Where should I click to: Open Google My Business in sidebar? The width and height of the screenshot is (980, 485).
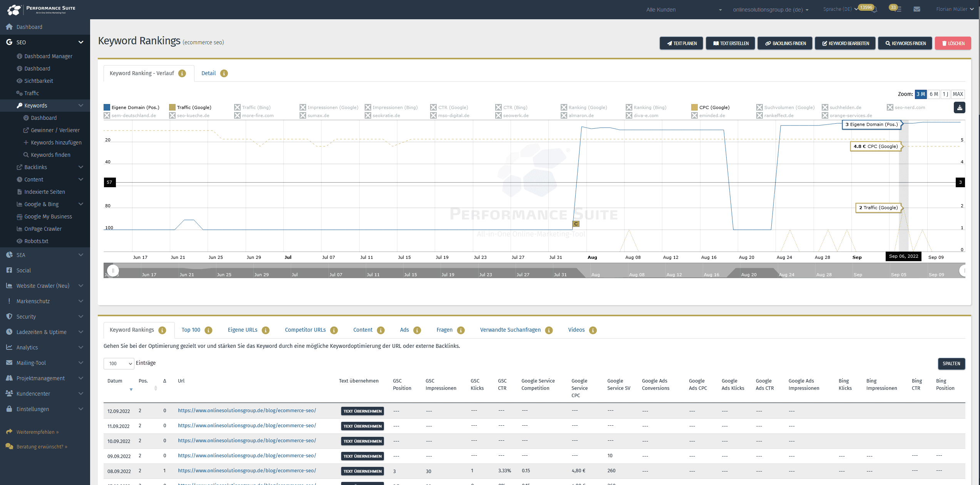(x=48, y=216)
